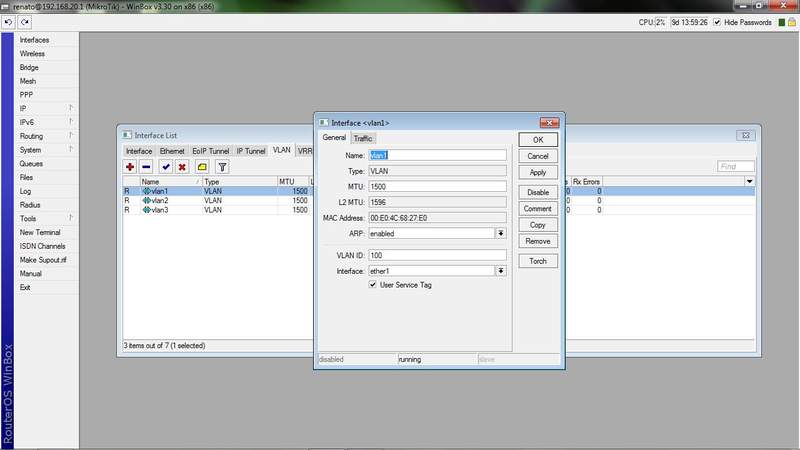Select the Interface tab in the Interface List
Viewport: 800px width, 450px height.
(139, 151)
